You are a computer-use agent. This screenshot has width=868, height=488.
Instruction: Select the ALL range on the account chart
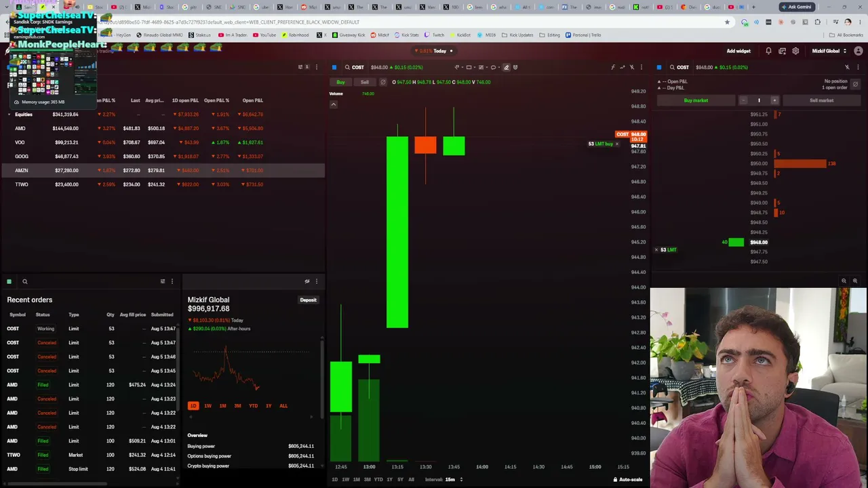(x=283, y=406)
